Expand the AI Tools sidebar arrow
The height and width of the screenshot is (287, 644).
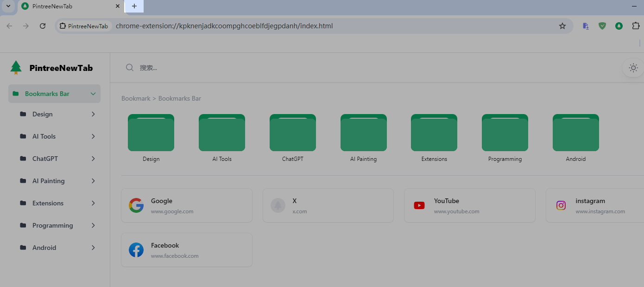(x=93, y=136)
